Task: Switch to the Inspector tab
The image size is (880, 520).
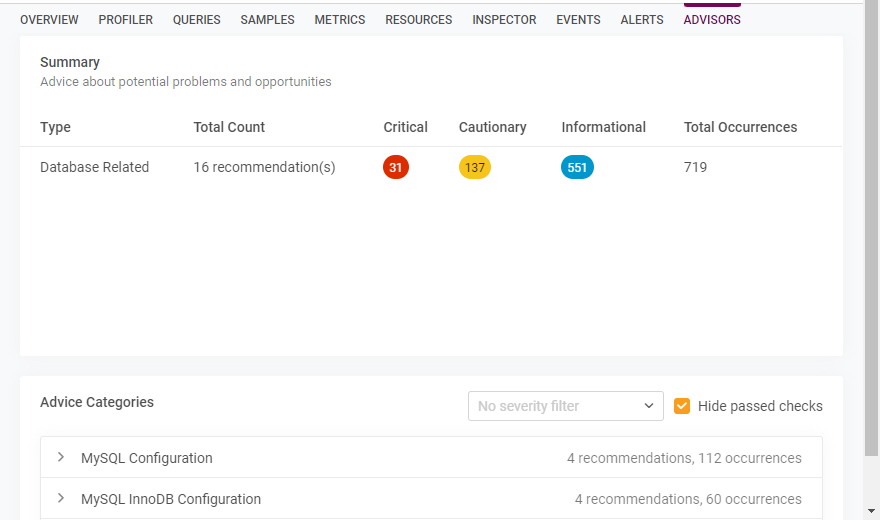Action: tap(504, 20)
